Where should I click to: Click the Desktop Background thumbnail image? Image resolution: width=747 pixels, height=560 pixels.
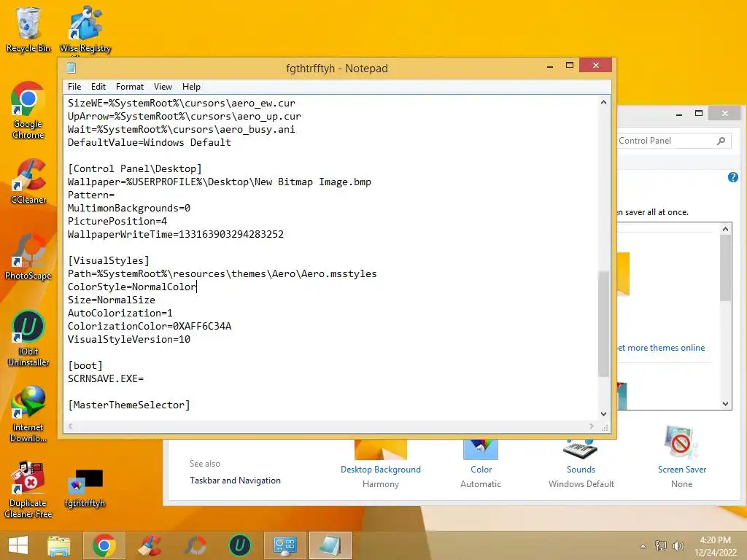381,449
